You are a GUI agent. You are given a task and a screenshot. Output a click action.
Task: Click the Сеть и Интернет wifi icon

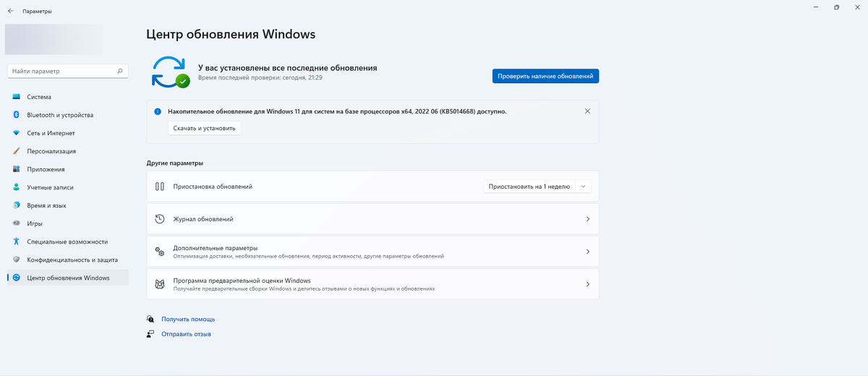[x=16, y=133]
